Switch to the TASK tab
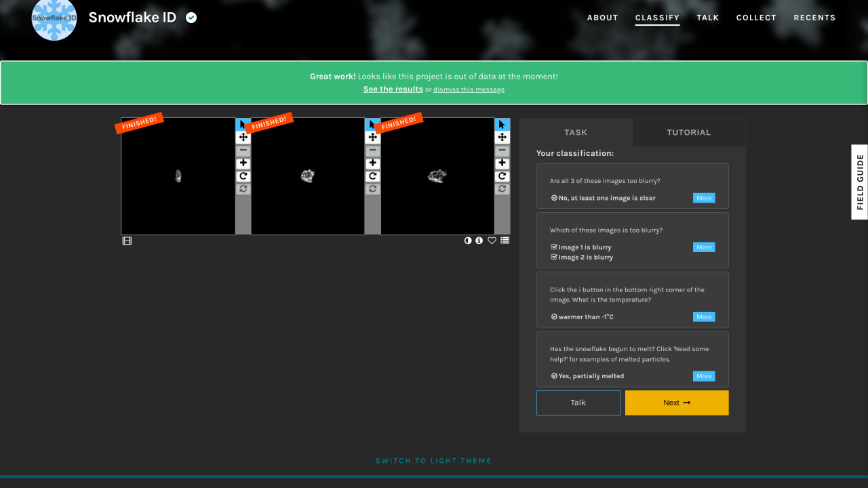The height and width of the screenshot is (488, 868). tap(576, 132)
